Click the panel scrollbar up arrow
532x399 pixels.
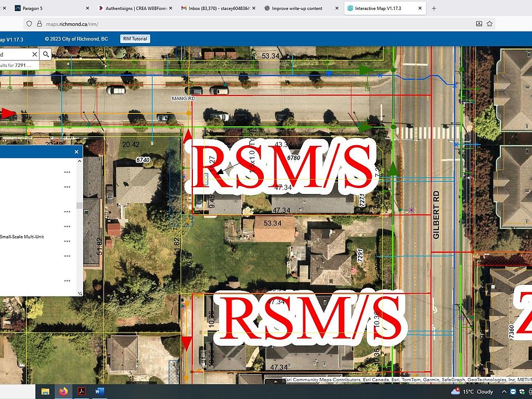80,161
